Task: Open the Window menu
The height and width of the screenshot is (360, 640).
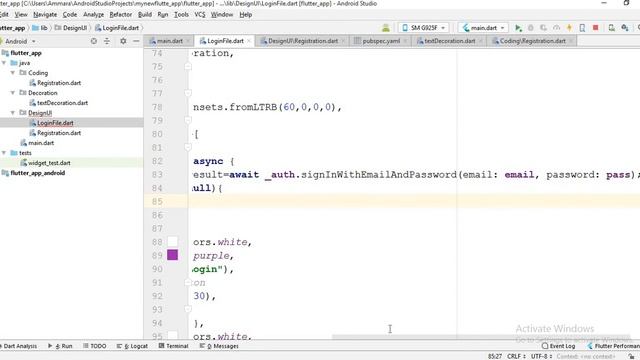Action: 222,15
